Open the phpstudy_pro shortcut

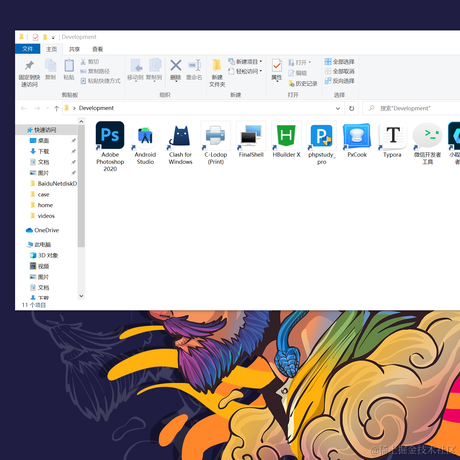(322, 143)
